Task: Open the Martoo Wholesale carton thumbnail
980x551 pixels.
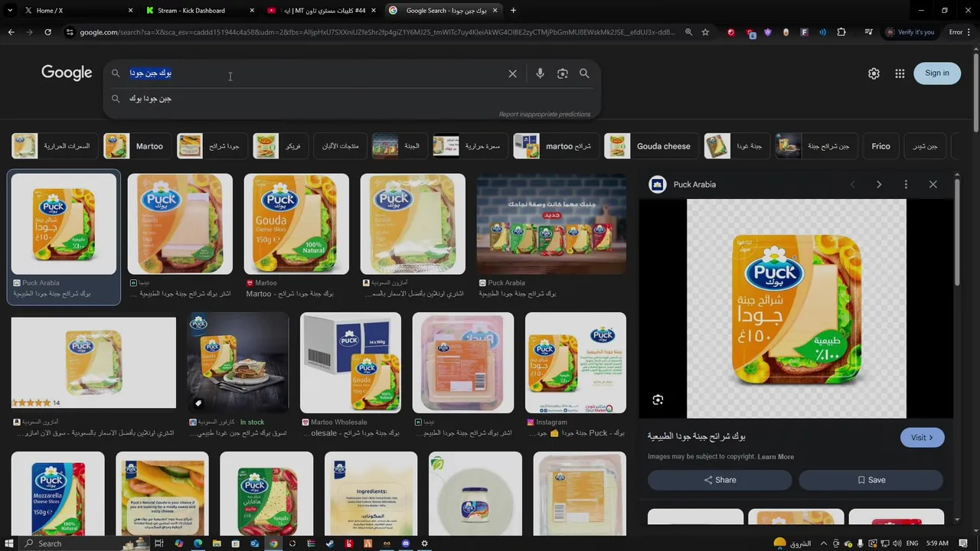Action: click(x=351, y=363)
